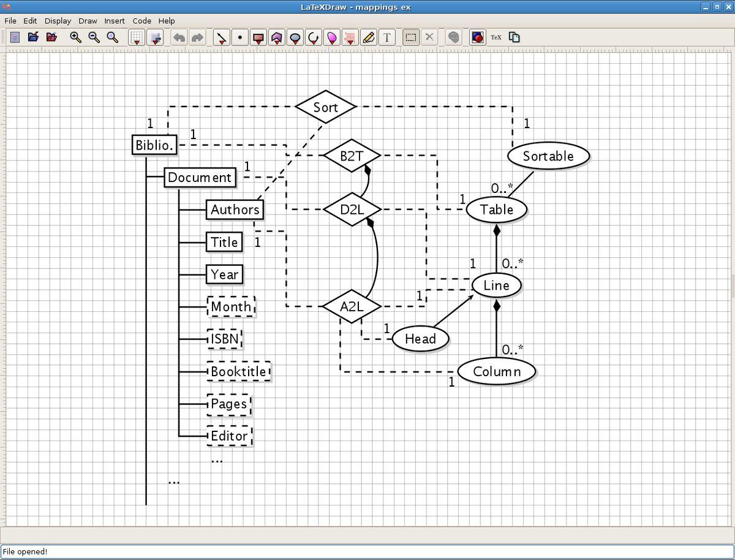The height and width of the screenshot is (560, 735).
Task: Open the grid display dropdown
Action: click(x=137, y=38)
